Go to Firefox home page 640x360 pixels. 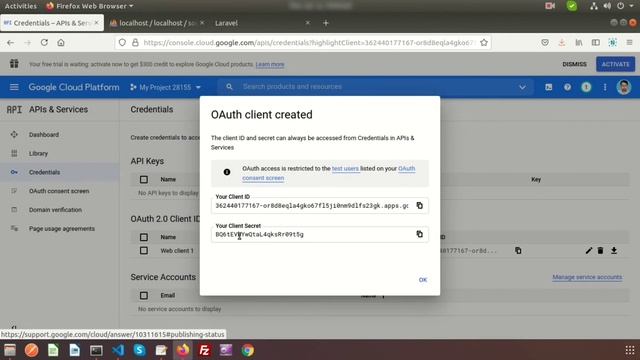61,42
